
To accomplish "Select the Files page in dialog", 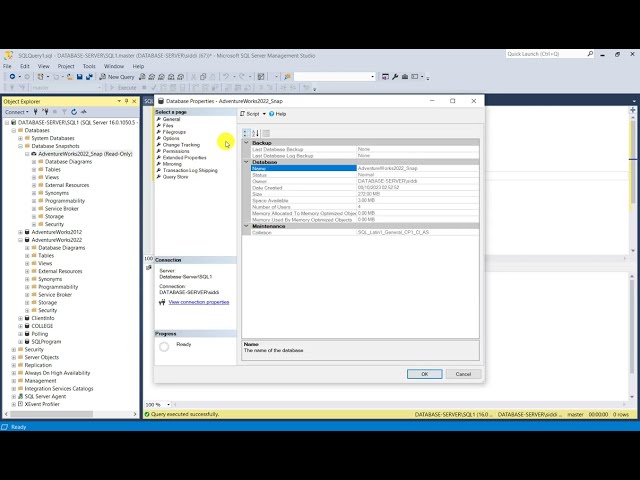I will 168,126.
